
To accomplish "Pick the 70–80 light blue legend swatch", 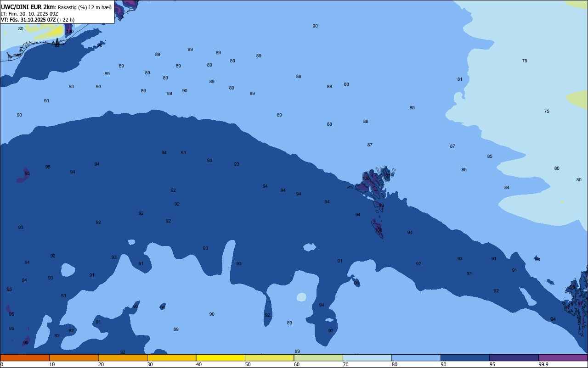I will click(x=367, y=357).
